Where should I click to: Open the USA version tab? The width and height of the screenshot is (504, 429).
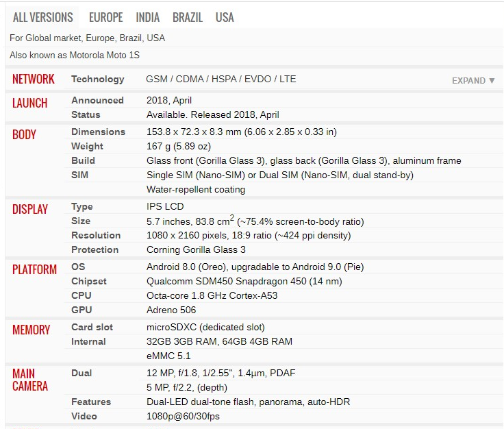(x=225, y=17)
